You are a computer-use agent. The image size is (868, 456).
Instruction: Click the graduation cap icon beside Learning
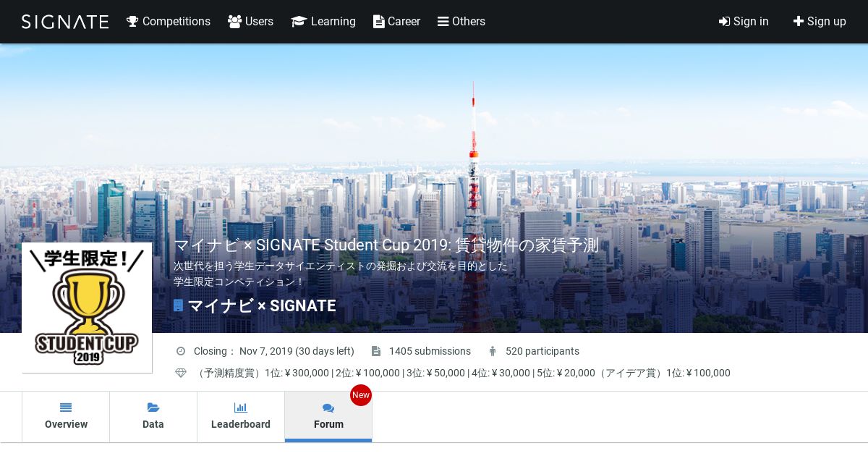(299, 22)
